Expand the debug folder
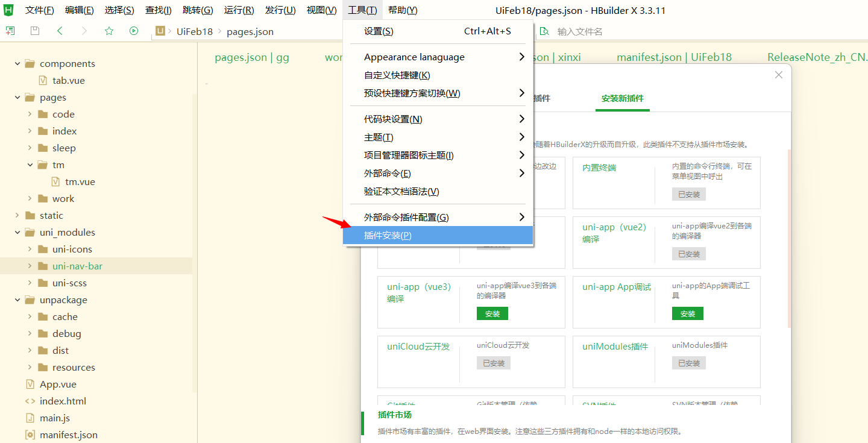The image size is (868, 443). (x=30, y=333)
